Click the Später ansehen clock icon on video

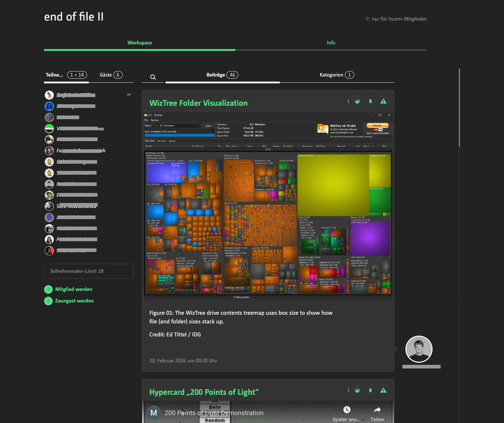click(x=347, y=409)
